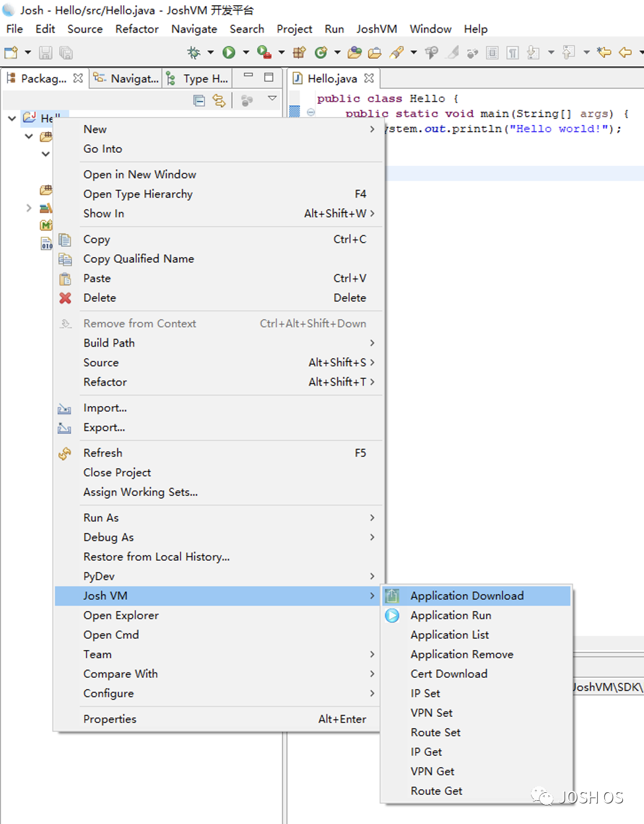Image resolution: width=644 pixels, height=824 pixels.
Task: Maximize the Package Explorer view panel
Action: coord(269,77)
